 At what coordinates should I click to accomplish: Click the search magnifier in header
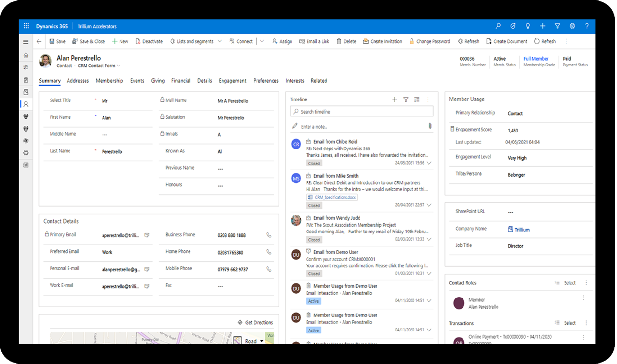tap(498, 26)
